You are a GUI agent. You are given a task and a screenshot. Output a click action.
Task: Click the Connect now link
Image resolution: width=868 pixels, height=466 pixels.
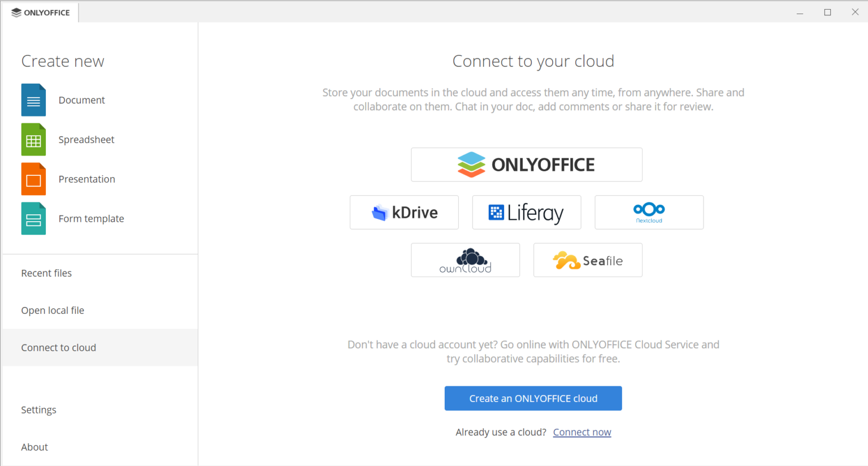coord(582,432)
